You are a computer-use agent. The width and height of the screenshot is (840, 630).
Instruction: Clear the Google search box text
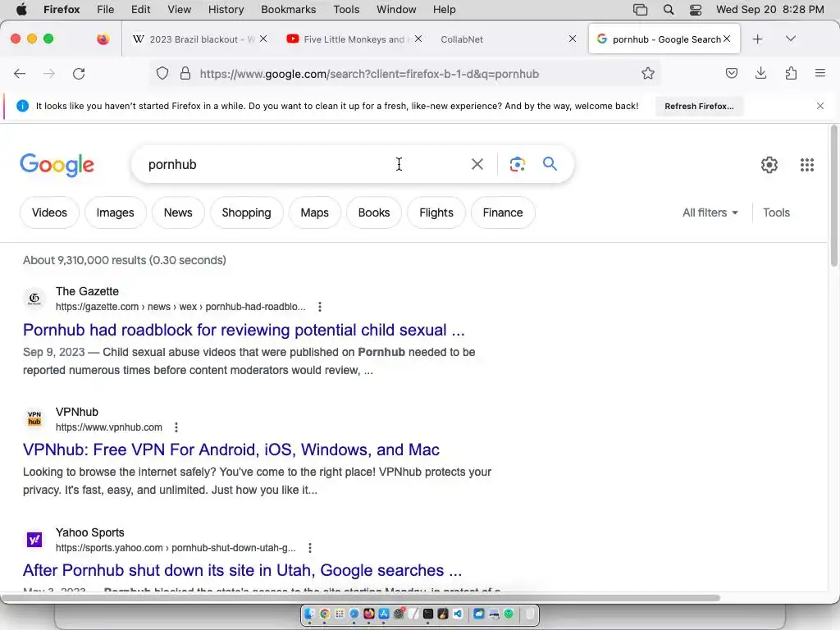click(x=477, y=164)
